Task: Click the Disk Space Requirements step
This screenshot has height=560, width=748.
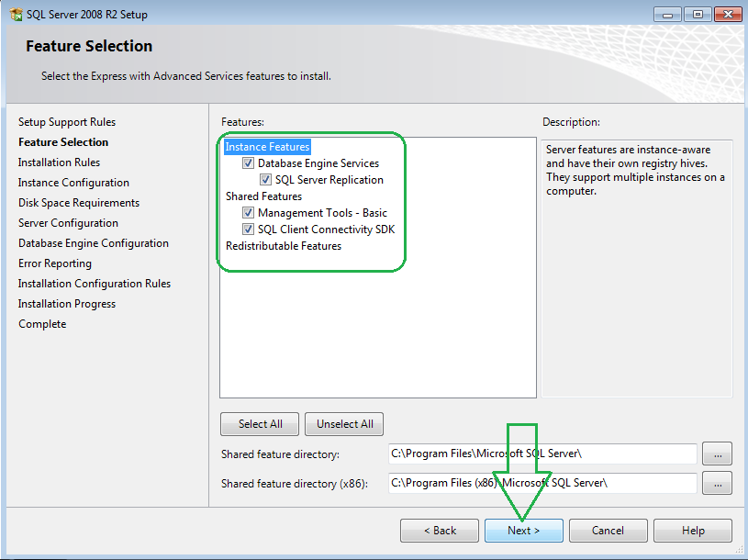Action: [79, 203]
